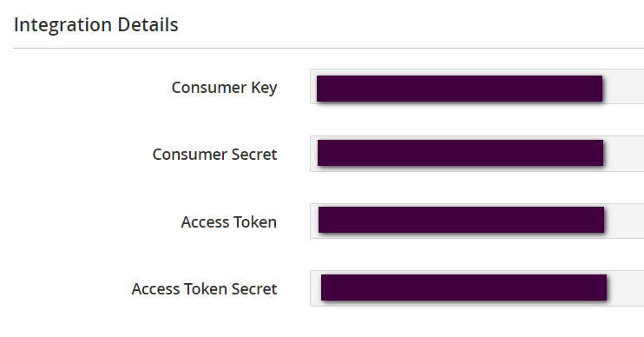Click empty area after Consumer Secret mask
Screen dimensions: 644x337
pyautogui.click(x=624, y=154)
